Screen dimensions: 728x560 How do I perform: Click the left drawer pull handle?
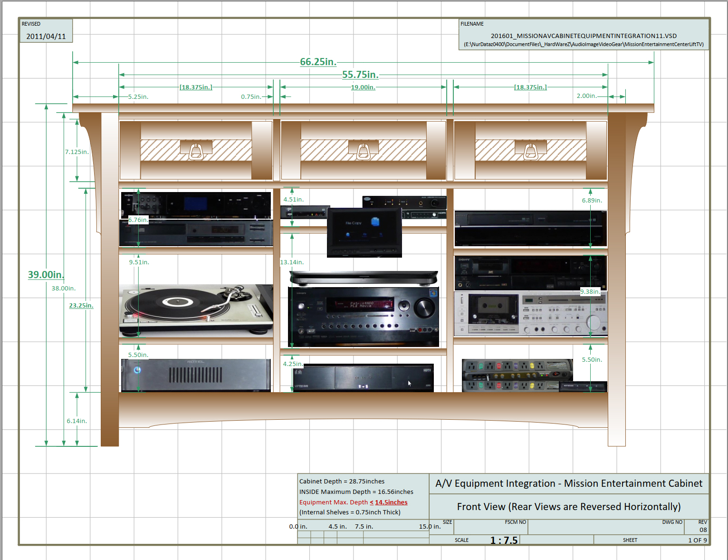click(196, 152)
